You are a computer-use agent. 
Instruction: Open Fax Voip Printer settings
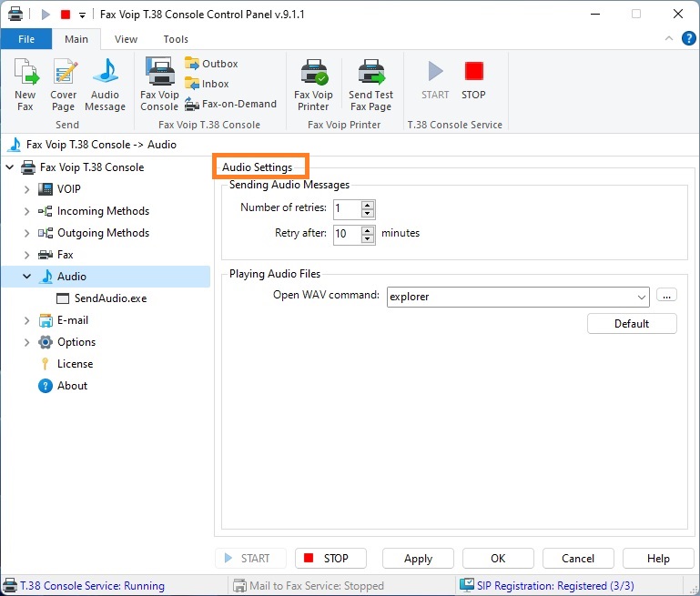[x=313, y=85]
